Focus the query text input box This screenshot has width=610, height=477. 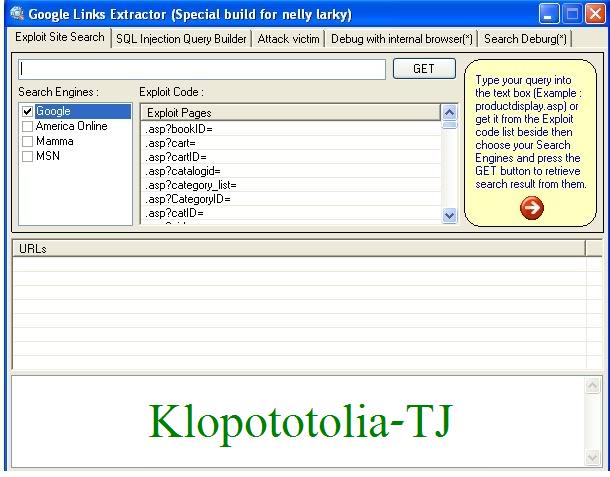[x=202, y=69]
